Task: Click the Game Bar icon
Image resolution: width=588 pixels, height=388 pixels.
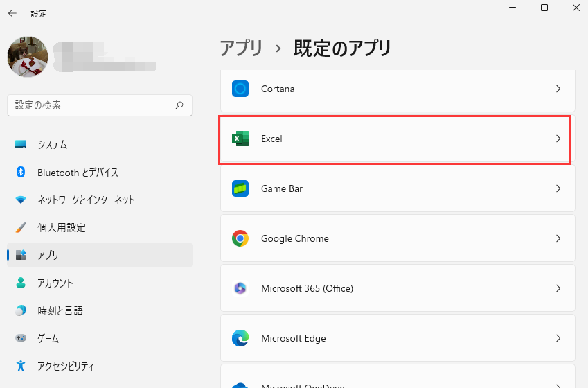Action: click(x=240, y=188)
